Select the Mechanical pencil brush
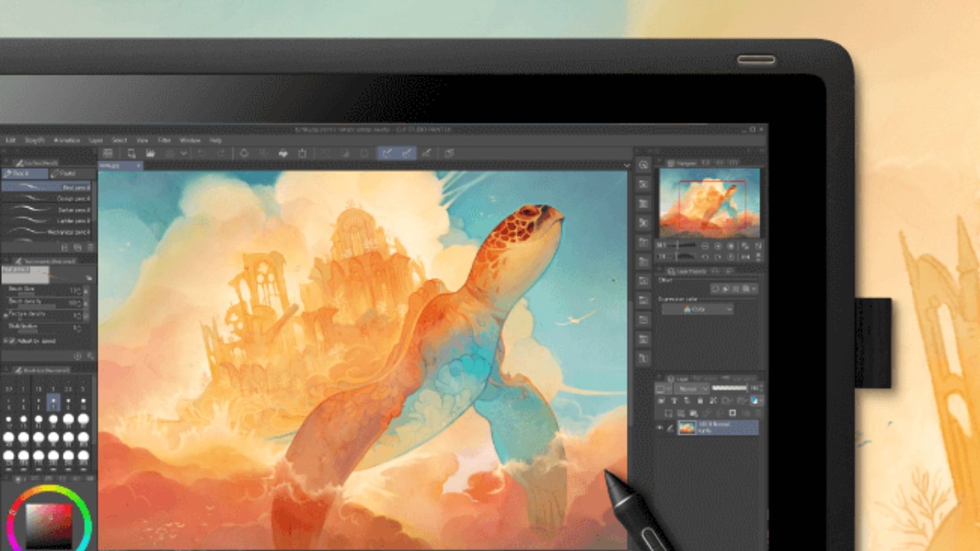980x551 pixels. pyautogui.click(x=47, y=232)
